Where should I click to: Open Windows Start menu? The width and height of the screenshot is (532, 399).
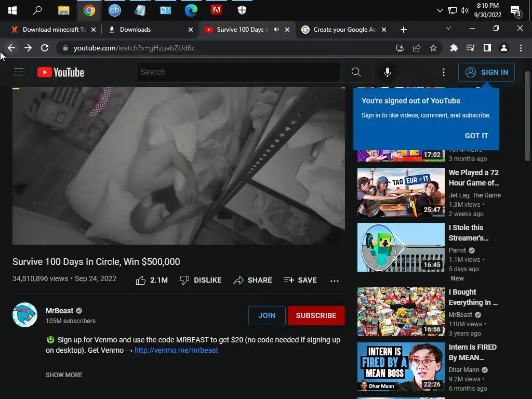(12, 10)
